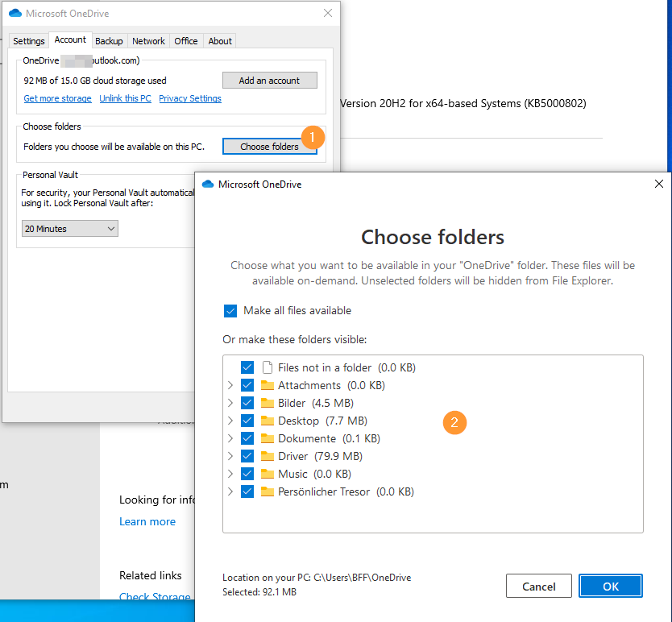
Task: Click the Attachments folder icon
Action: (268, 385)
